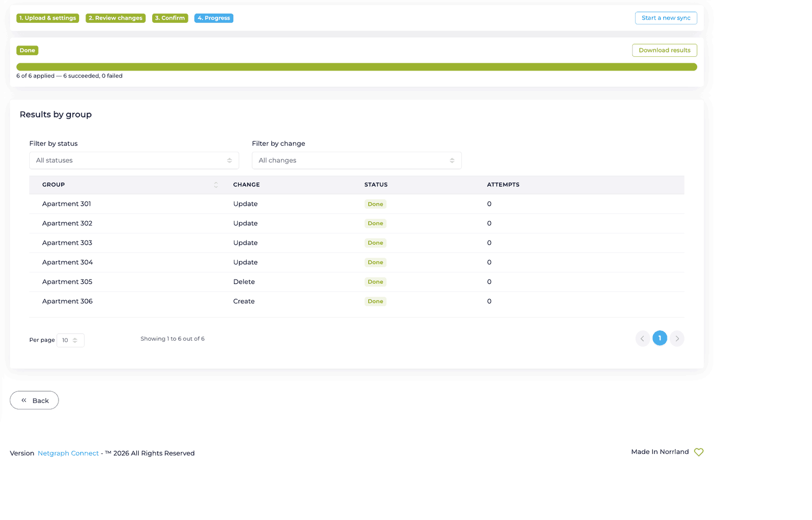Select step 4. Progress

[x=214, y=18]
